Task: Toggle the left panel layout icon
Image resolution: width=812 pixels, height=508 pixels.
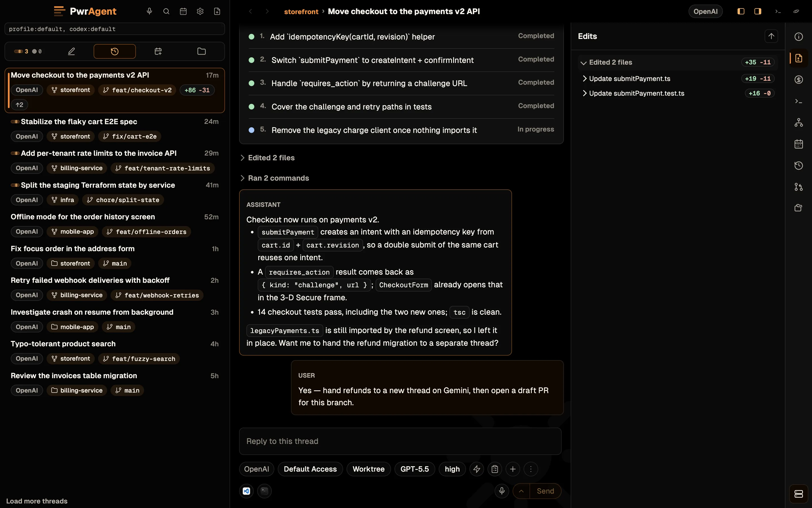Action: [741, 11]
